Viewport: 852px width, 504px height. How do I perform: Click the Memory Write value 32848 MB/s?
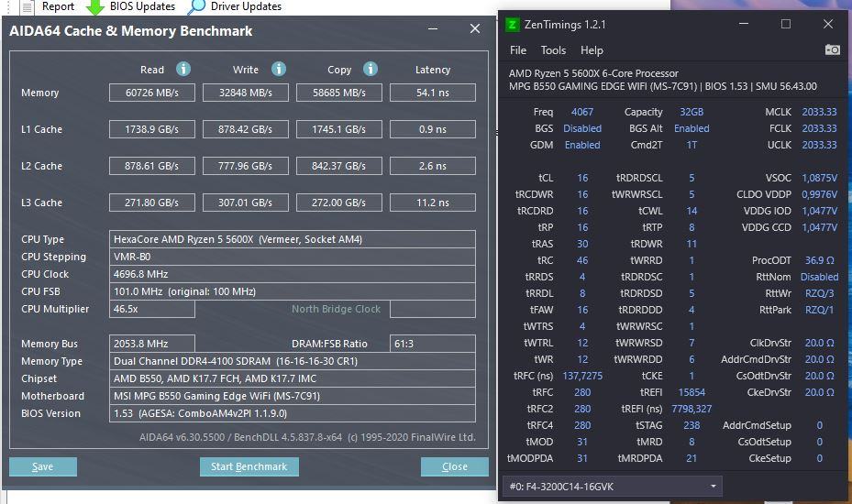coord(246,93)
